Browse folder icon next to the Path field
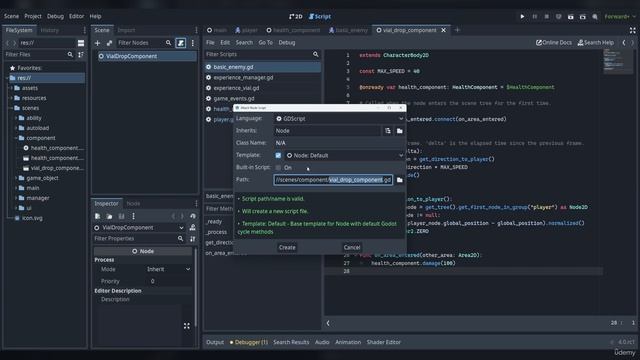Viewport: 640px width, 360px height. tap(400, 180)
